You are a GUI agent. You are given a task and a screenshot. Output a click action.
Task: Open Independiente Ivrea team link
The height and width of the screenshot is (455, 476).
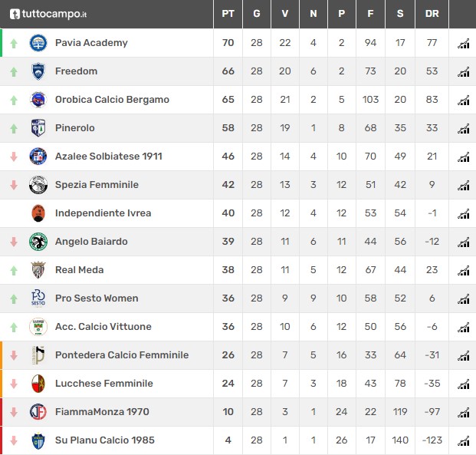[x=103, y=213]
